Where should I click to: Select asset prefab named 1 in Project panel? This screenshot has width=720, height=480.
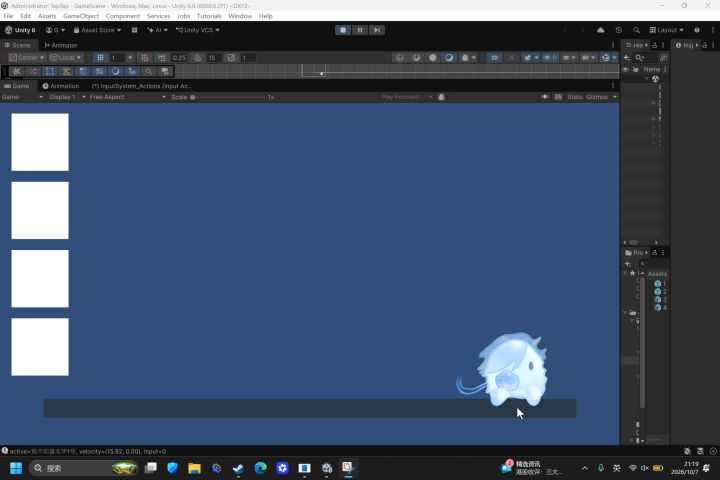[x=660, y=283]
